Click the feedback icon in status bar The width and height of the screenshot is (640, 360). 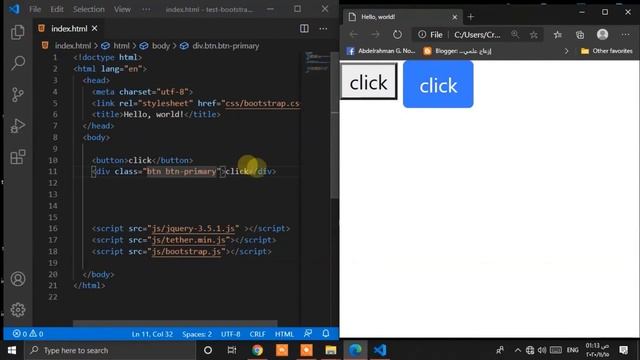[308, 333]
